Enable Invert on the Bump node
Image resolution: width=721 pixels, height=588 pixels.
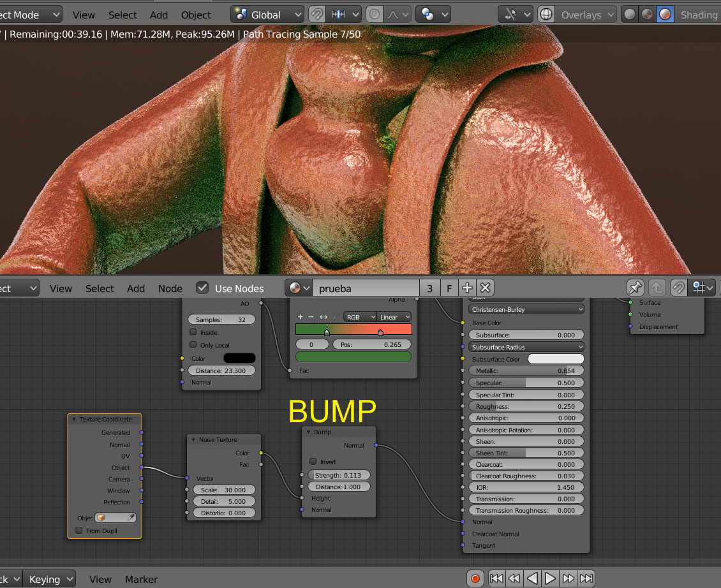tap(312, 462)
